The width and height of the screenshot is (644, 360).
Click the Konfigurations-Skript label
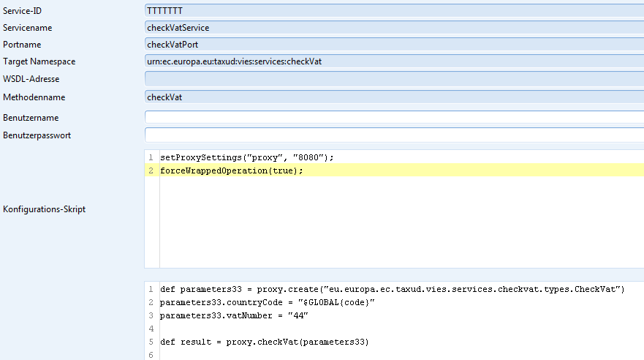pyautogui.click(x=44, y=209)
